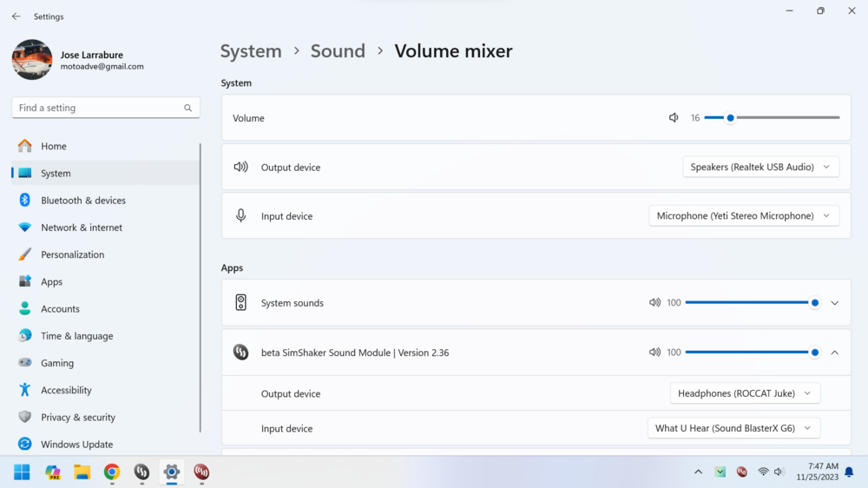Viewport: 868px width, 488px height.
Task: Open the Headphones ROCCAT Juke dropdown
Action: click(745, 393)
